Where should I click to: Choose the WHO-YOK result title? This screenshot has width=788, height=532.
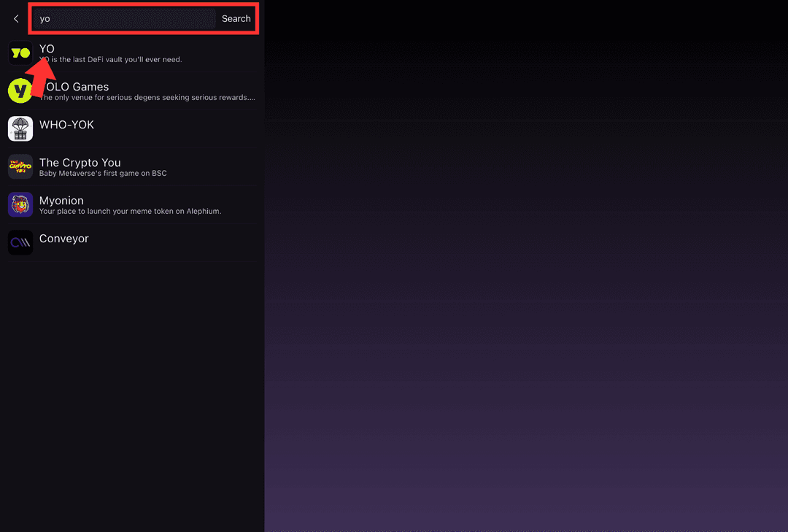[x=66, y=125]
